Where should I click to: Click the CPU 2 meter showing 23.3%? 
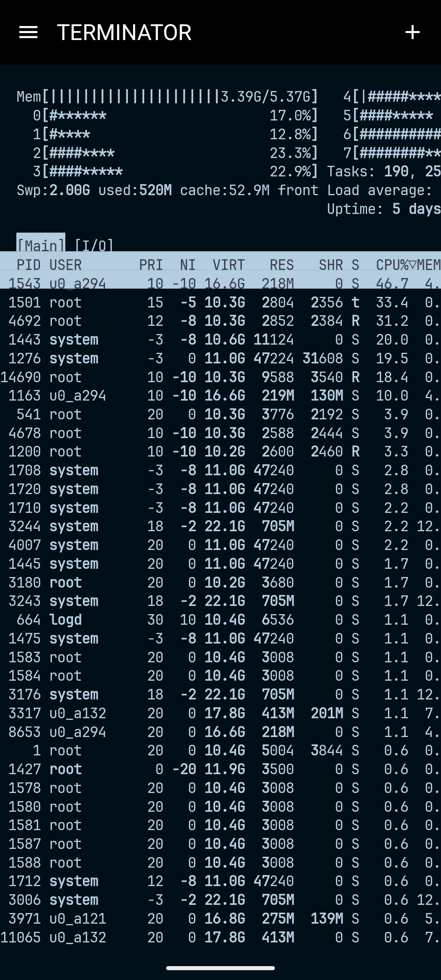click(176, 153)
